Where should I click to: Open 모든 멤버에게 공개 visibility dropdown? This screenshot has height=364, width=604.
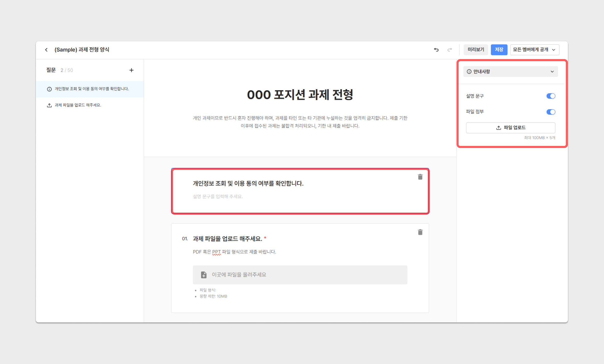click(x=534, y=50)
